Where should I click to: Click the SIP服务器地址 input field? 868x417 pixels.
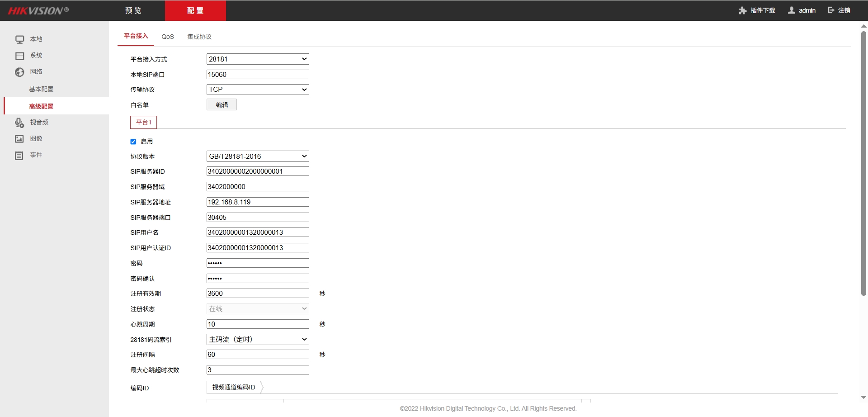tap(258, 202)
